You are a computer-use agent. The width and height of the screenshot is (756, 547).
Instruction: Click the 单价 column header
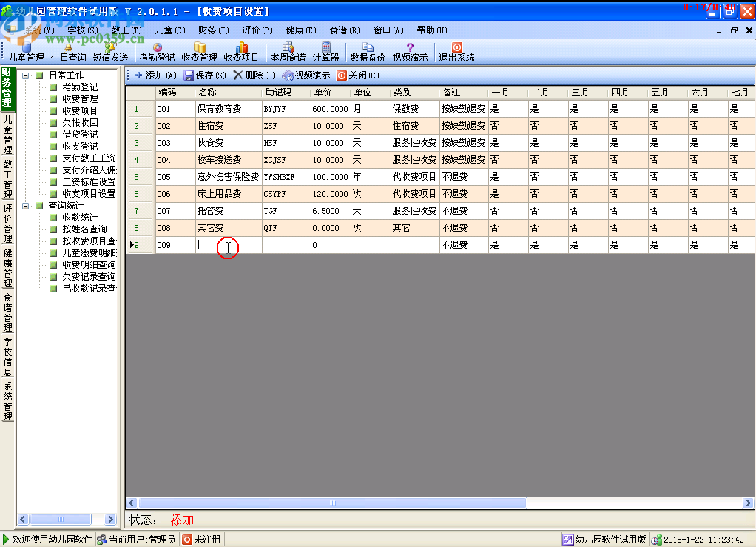tap(331, 92)
